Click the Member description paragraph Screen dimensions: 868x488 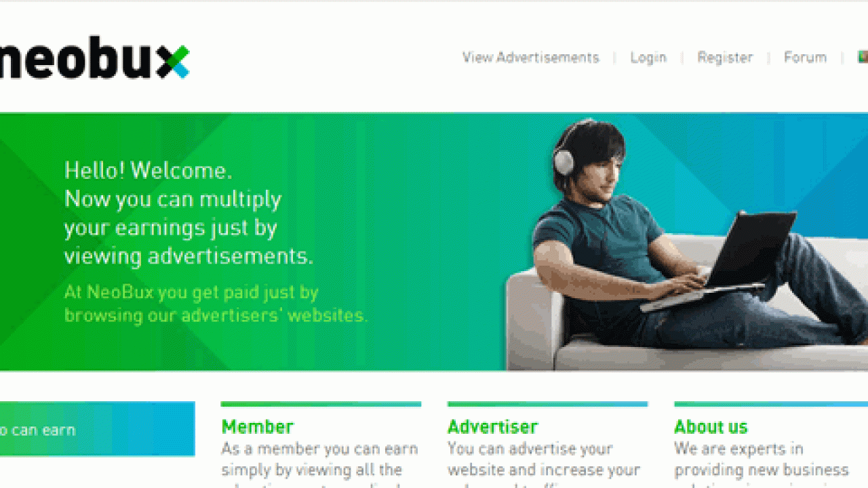tap(320, 466)
